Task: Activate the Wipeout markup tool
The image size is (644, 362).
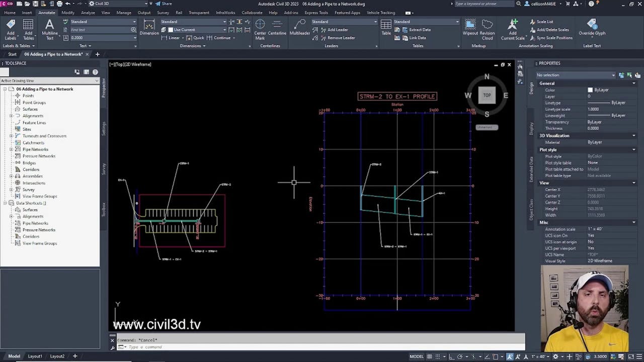Action: [470, 29]
